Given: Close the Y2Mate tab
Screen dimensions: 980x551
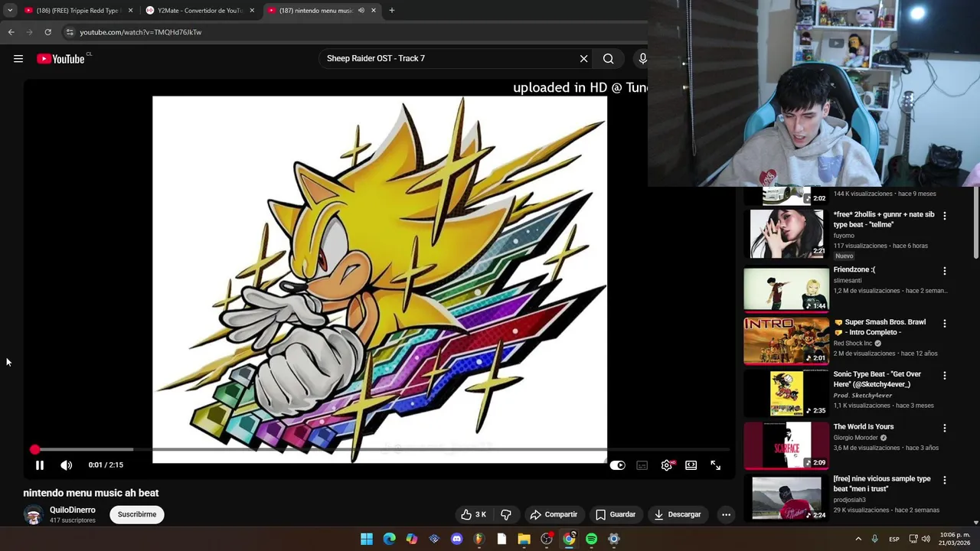Looking at the screenshot, I should pyautogui.click(x=252, y=11).
